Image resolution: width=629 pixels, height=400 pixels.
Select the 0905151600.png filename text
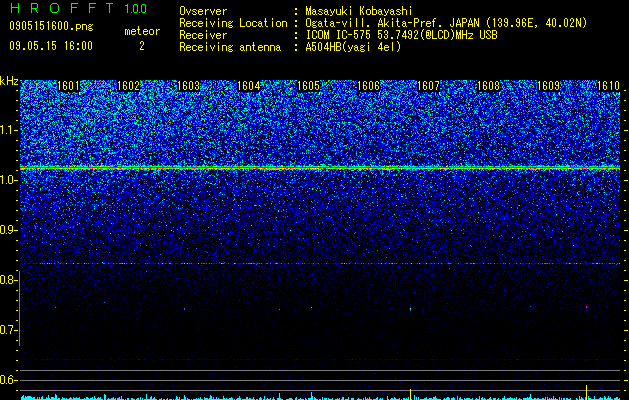tap(51, 26)
